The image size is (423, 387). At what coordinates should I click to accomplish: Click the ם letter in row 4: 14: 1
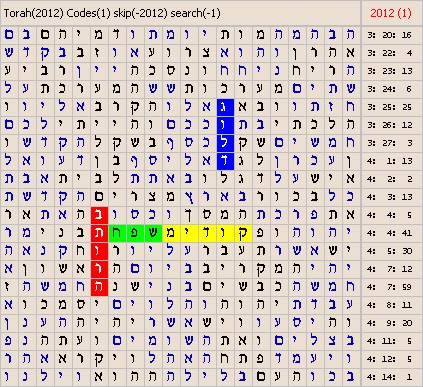click(261, 377)
